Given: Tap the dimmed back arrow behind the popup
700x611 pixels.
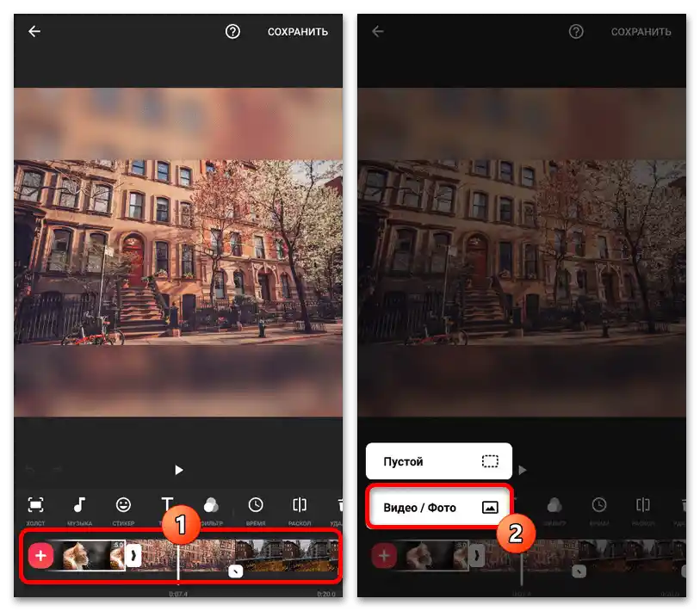Looking at the screenshot, I should (x=378, y=31).
